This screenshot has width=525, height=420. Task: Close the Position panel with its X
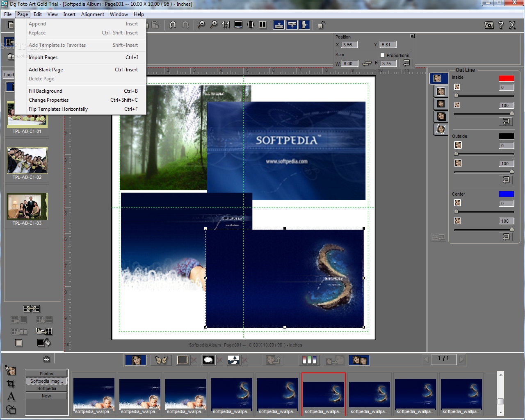(412, 36)
